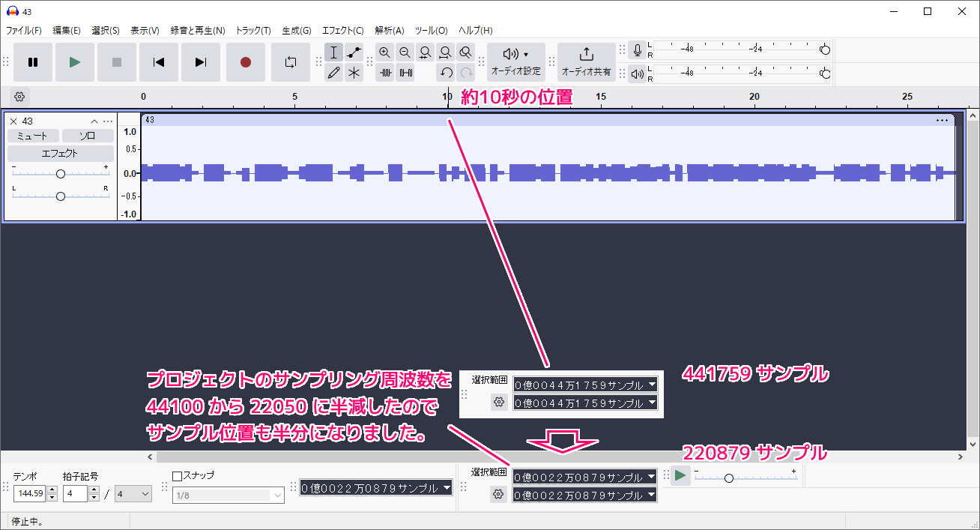Click the テンポ value field
This screenshot has height=530, width=980.
point(29,494)
